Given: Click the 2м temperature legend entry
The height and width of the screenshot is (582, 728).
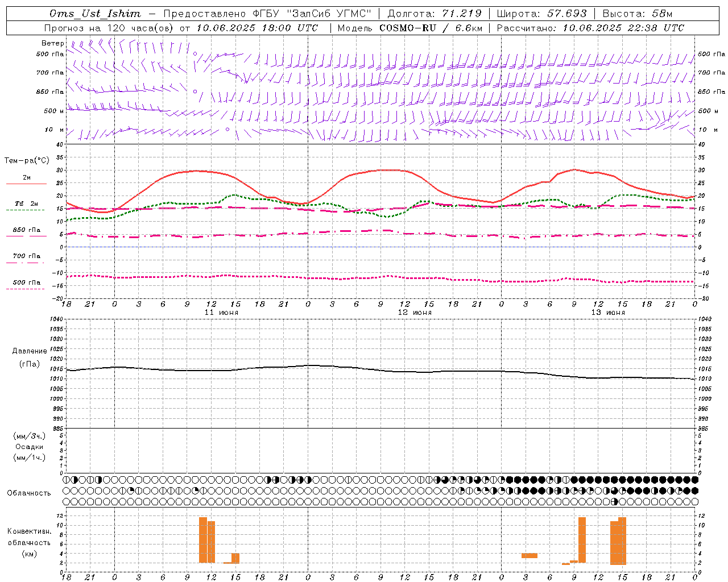Looking at the screenshot, I should [27, 178].
